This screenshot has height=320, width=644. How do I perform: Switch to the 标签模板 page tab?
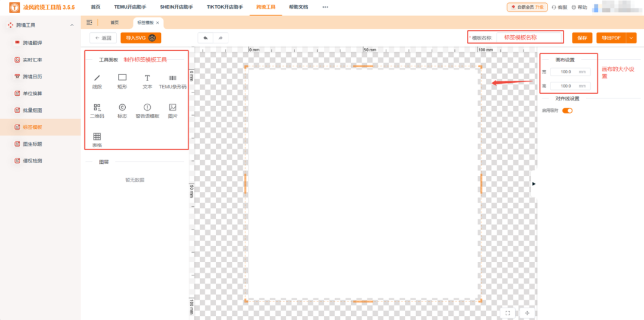tap(145, 23)
